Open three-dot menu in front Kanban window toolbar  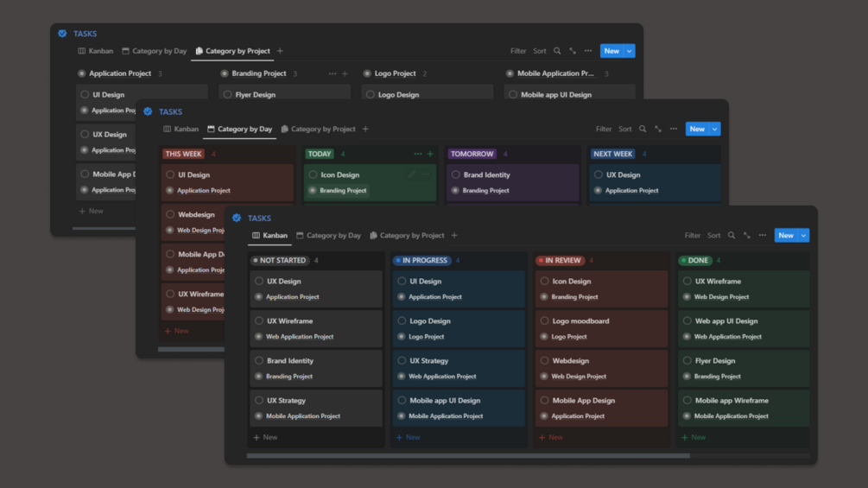tap(763, 235)
